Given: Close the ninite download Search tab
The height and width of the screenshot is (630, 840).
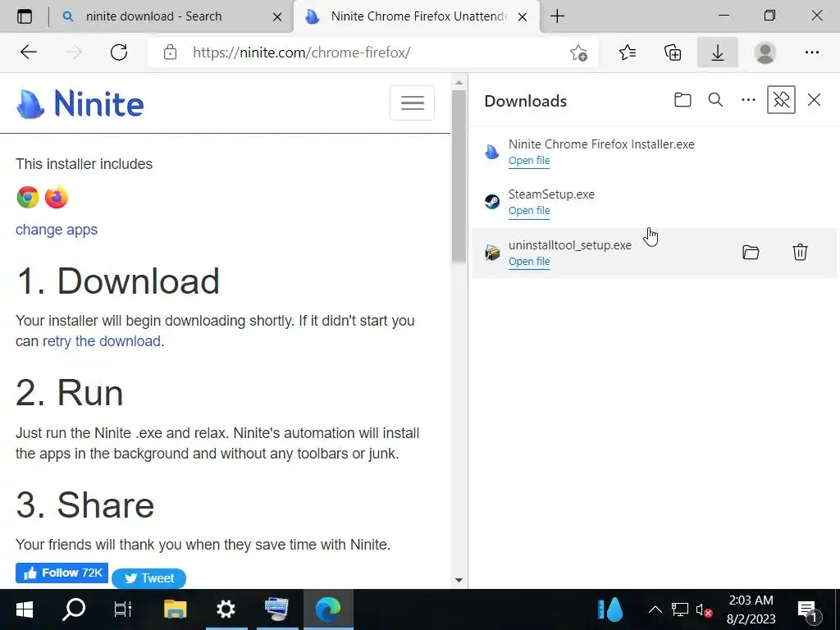Looking at the screenshot, I should [x=277, y=16].
